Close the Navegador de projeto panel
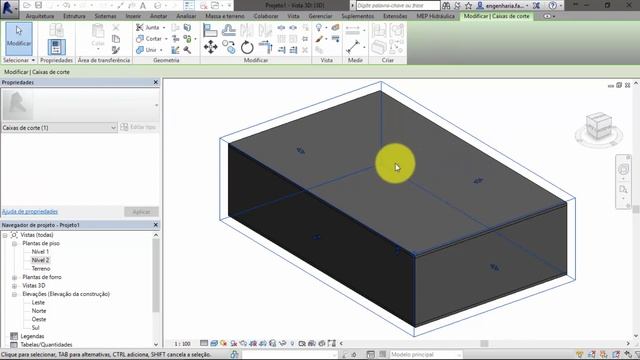Image resolution: width=640 pixels, height=360 pixels. tap(156, 225)
